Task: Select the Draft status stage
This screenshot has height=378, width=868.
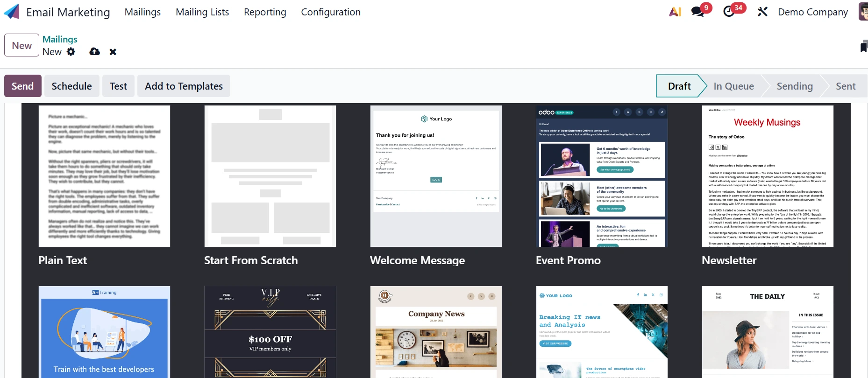Action: (x=679, y=86)
